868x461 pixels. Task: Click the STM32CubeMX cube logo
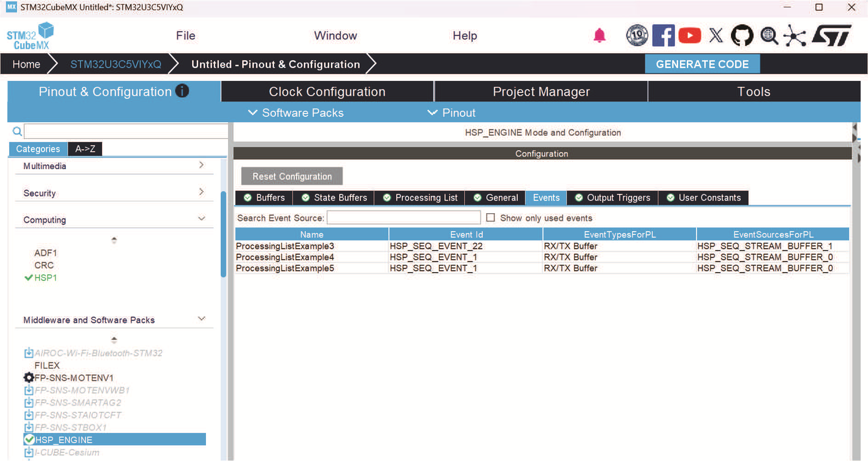pos(30,36)
